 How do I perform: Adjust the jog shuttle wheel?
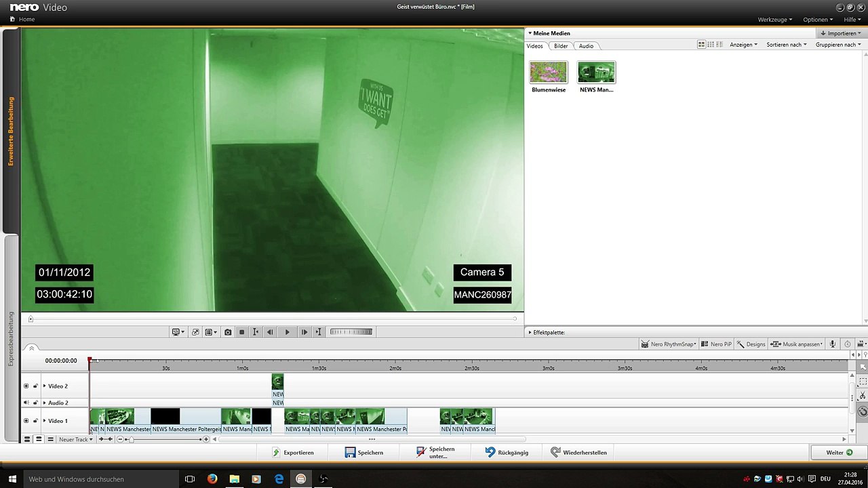[351, 331]
